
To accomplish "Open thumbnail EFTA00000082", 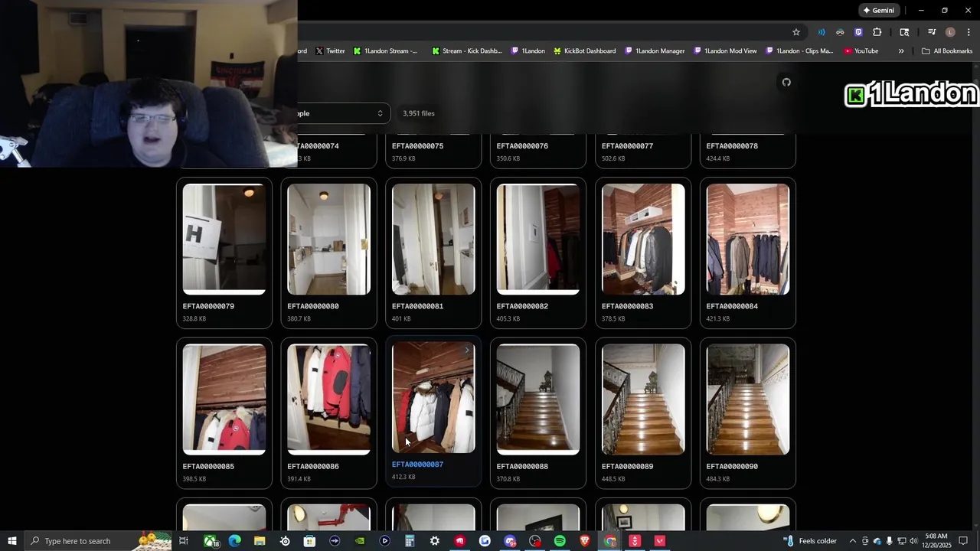I will 538,239.
